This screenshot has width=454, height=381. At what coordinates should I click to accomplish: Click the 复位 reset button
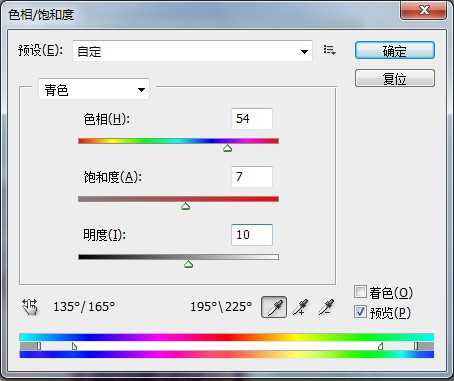coord(395,78)
